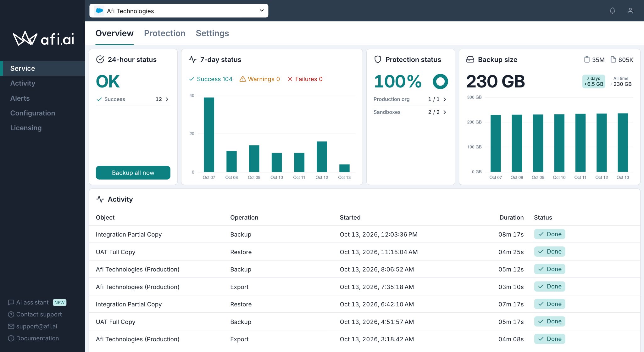
Task: Click the Object column header
Action: coord(105,217)
